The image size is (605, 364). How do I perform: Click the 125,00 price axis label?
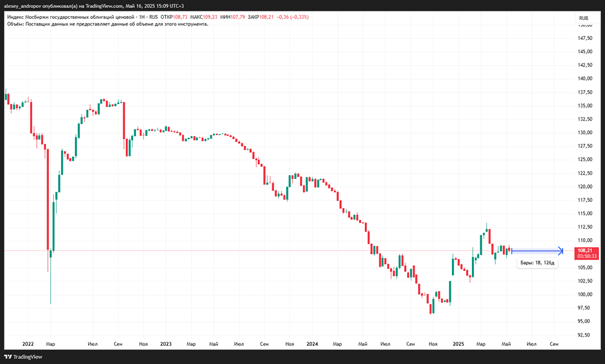tap(585, 160)
